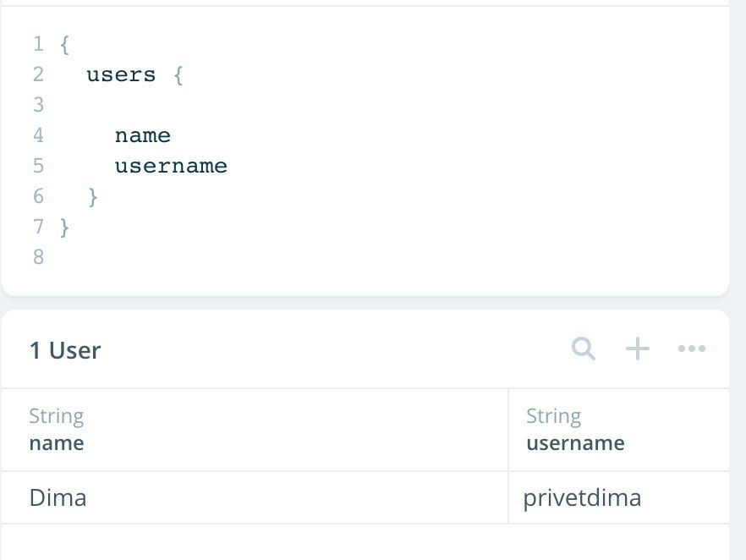Click line number 1 in the gutter
The height and width of the screenshot is (560, 746).
tap(39, 44)
